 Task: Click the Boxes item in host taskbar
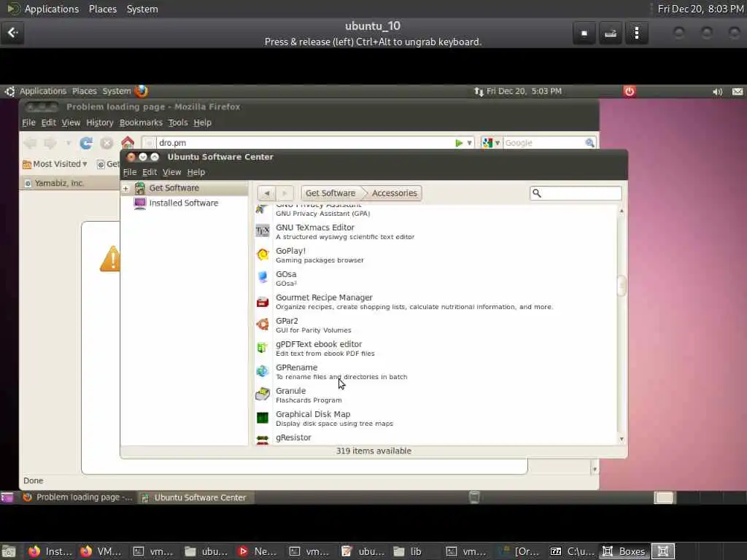[x=624, y=551]
